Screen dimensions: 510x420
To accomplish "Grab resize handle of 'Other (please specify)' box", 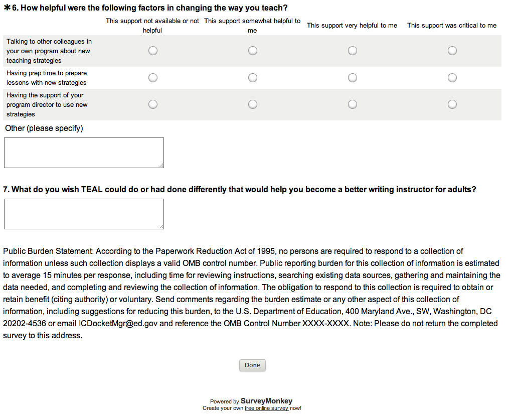I will point(161,165).
